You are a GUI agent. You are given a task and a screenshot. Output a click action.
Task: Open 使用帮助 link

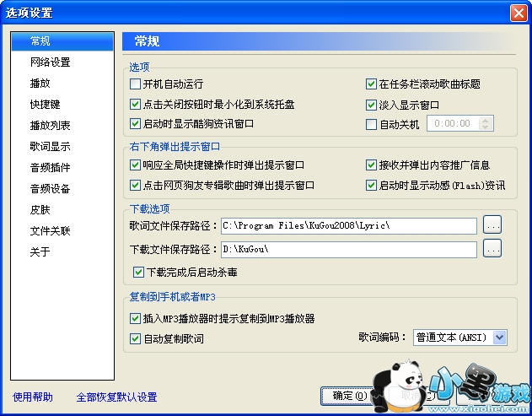tap(33, 397)
